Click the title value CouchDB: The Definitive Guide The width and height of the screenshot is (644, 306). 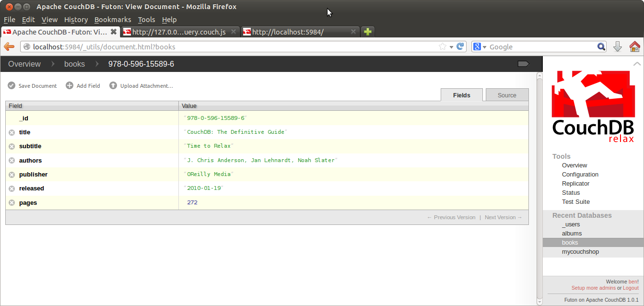click(x=235, y=132)
